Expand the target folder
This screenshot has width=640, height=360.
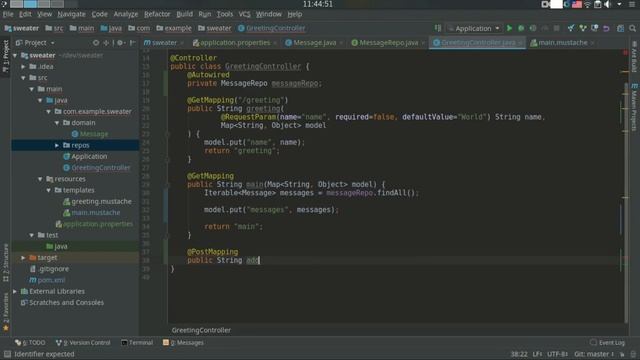(24, 258)
